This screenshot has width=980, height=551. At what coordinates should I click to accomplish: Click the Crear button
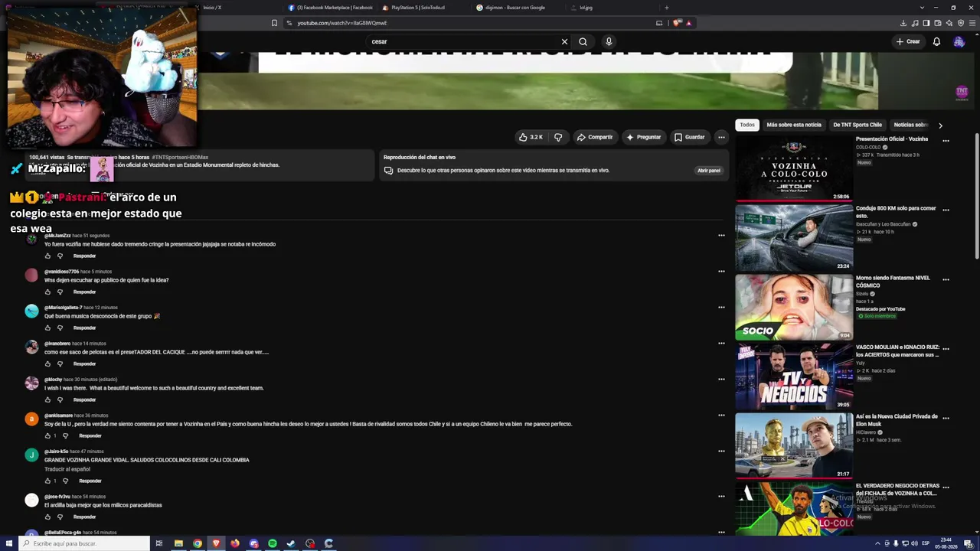[x=908, y=41]
